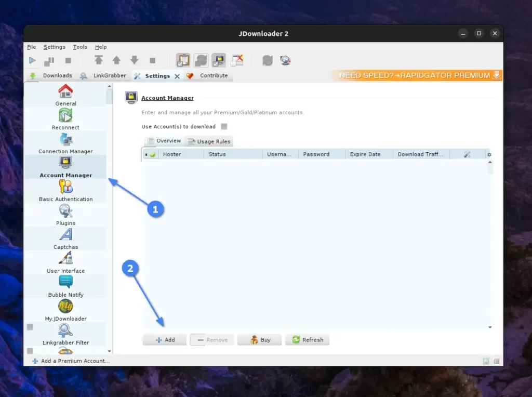Open the Contribute tab
The image size is (532, 397).
(208, 76)
